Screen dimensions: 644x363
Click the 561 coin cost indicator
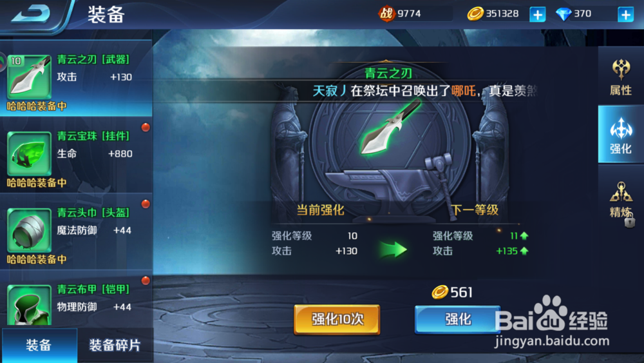[x=452, y=292]
